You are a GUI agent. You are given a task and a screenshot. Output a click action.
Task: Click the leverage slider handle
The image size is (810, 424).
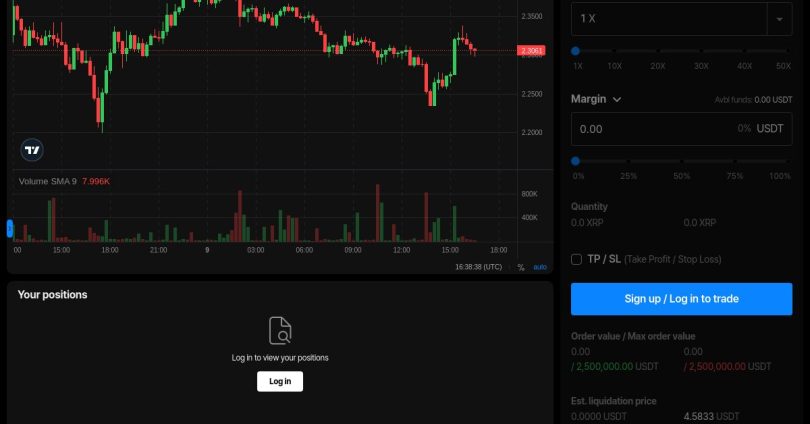tap(576, 50)
